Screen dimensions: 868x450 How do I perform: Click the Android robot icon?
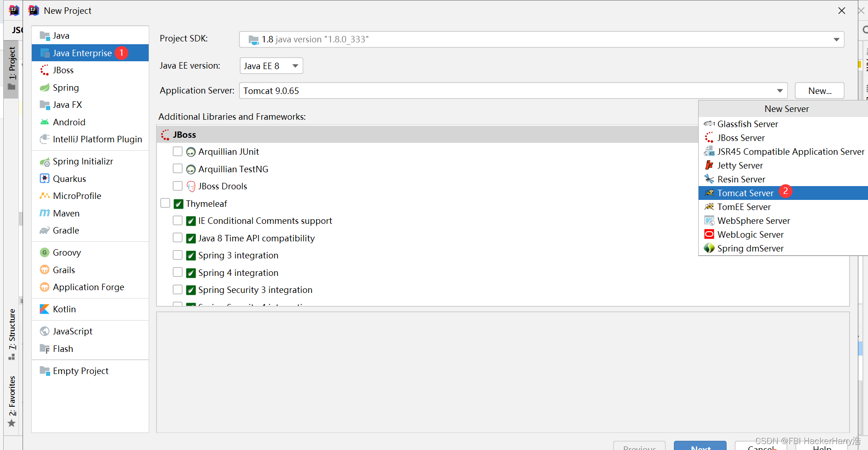(45, 122)
